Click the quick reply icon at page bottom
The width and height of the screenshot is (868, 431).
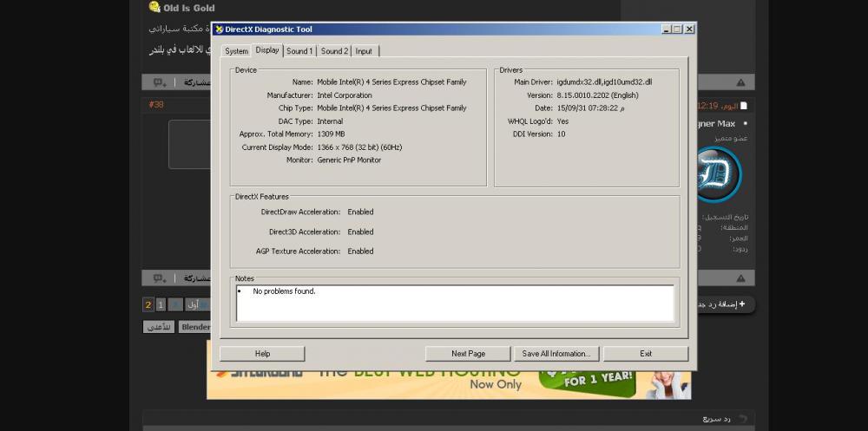(743, 419)
